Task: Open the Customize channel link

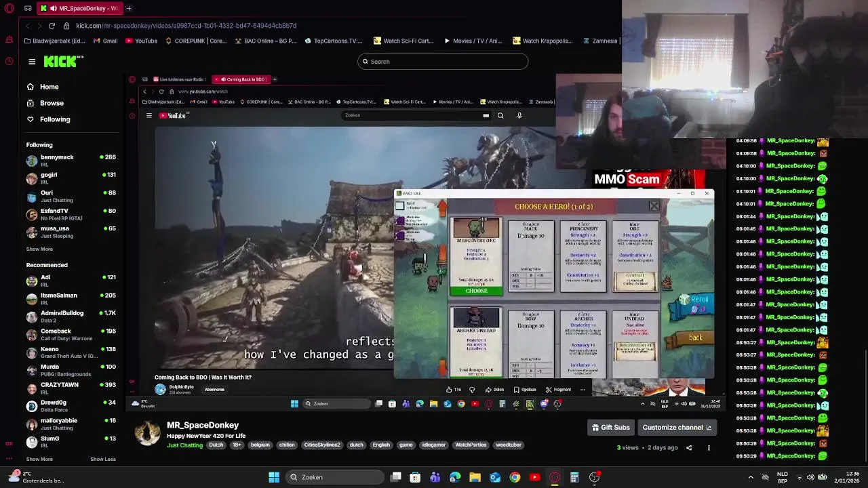Action: click(x=677, y=428)
